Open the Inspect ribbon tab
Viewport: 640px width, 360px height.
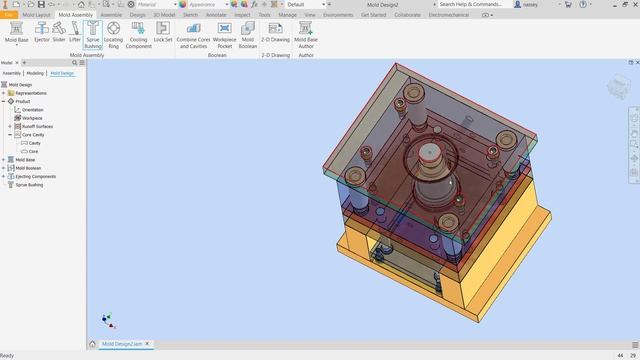coord(242,15)
